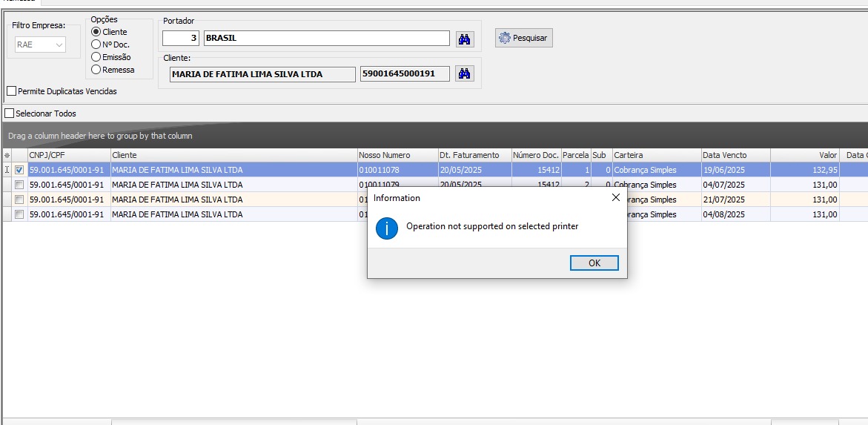Screen dimensions: 868x425
Task: Click the Valor column header
Action: 805,155
